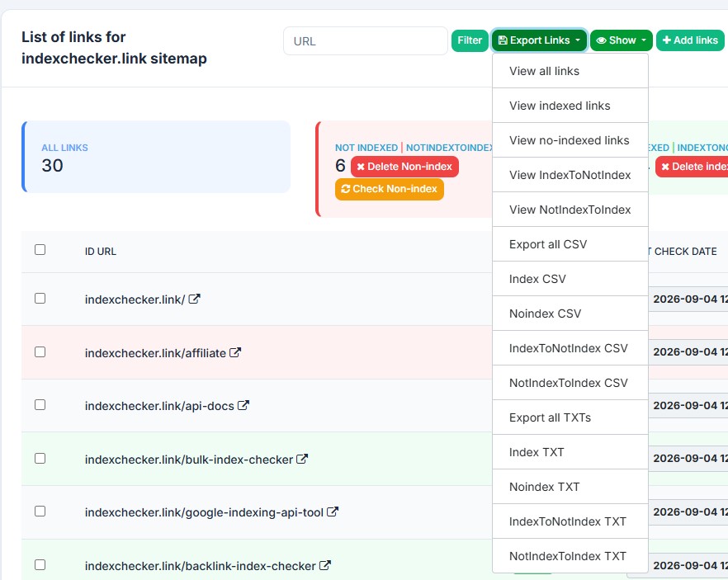Click the Add links button
Screen dimensions: 728x580
click(x=690, y=40)
